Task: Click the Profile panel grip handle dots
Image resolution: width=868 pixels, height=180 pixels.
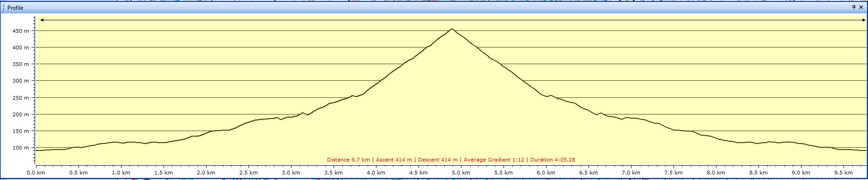Action: click(3, 8)
